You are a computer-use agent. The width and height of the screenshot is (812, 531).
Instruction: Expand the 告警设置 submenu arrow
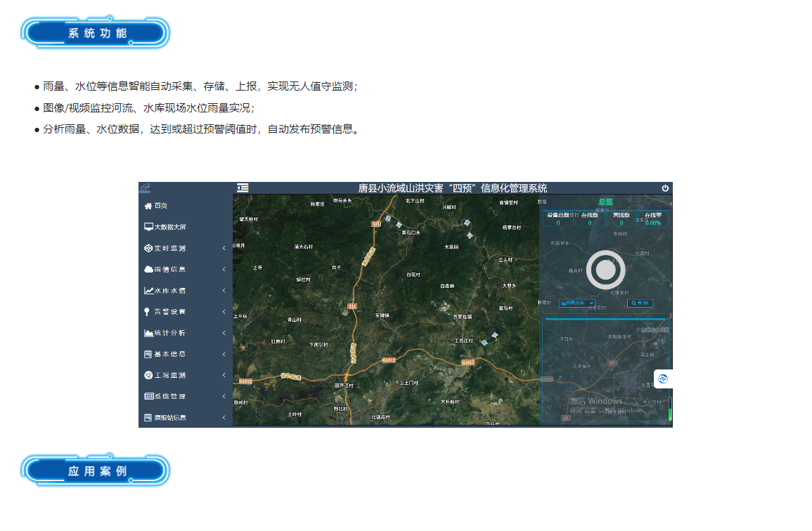click(224, 312)
